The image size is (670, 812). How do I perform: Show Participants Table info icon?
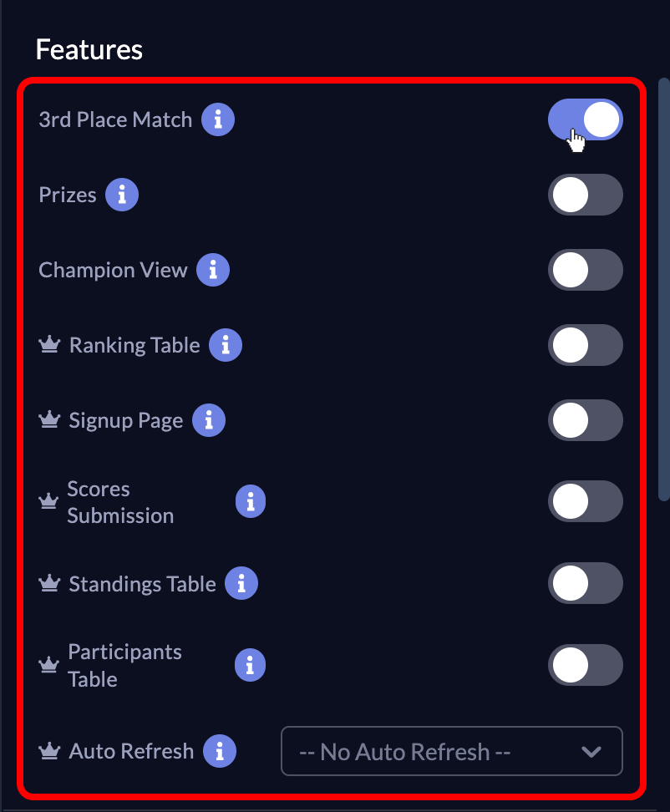[250, 665]
